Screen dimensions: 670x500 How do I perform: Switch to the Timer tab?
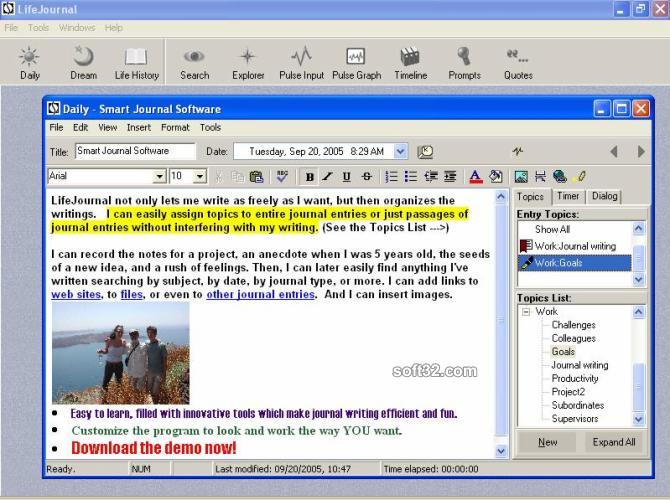tap(568, 196)
